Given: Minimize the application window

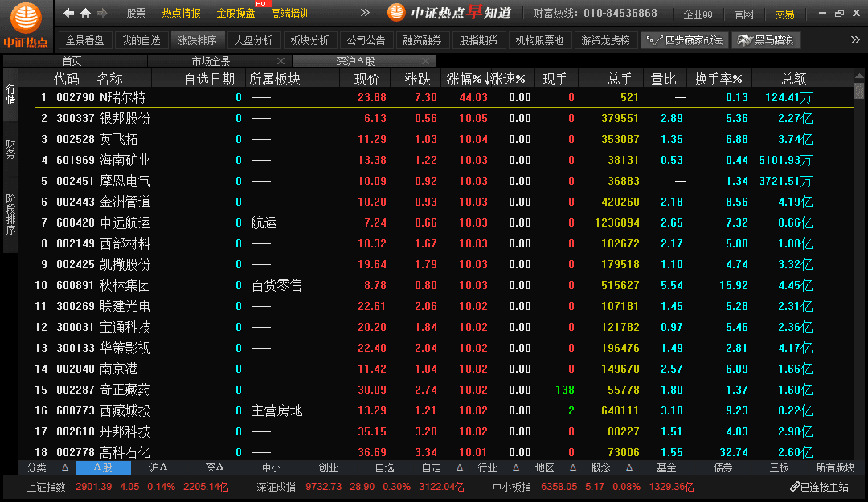Looking at the screenshot, I should pos(823,13).
